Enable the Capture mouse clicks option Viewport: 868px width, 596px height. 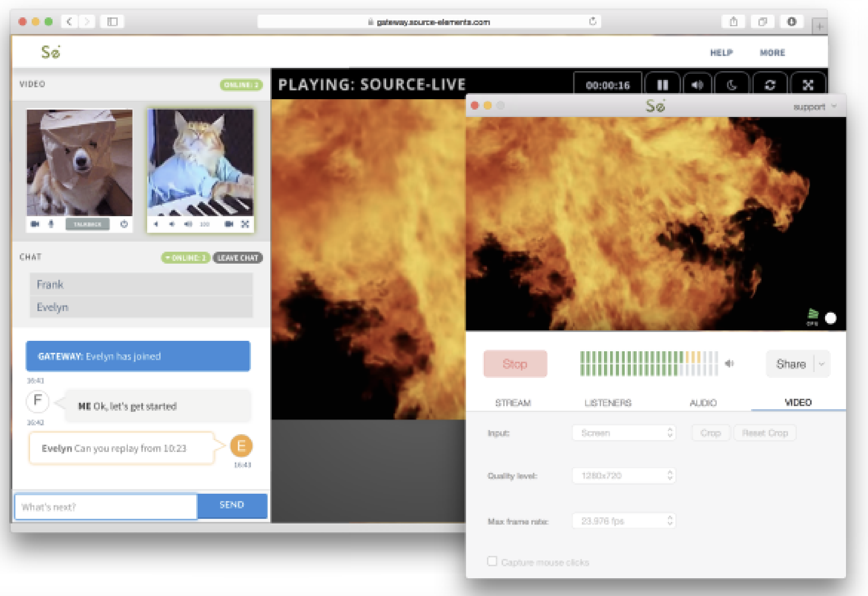point(492,562)
